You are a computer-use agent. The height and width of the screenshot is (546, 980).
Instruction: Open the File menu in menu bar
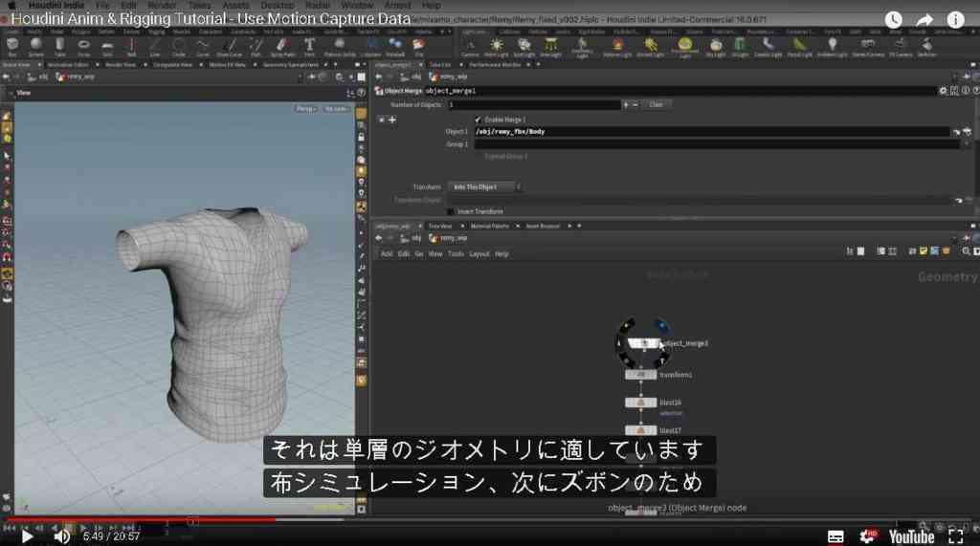coord(102,5)
